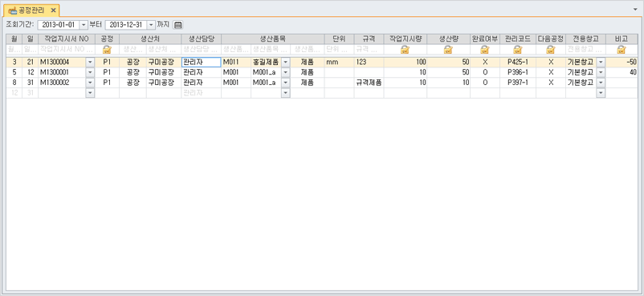Open the work order dropdown in the empty new row

(x=91, y=93)
